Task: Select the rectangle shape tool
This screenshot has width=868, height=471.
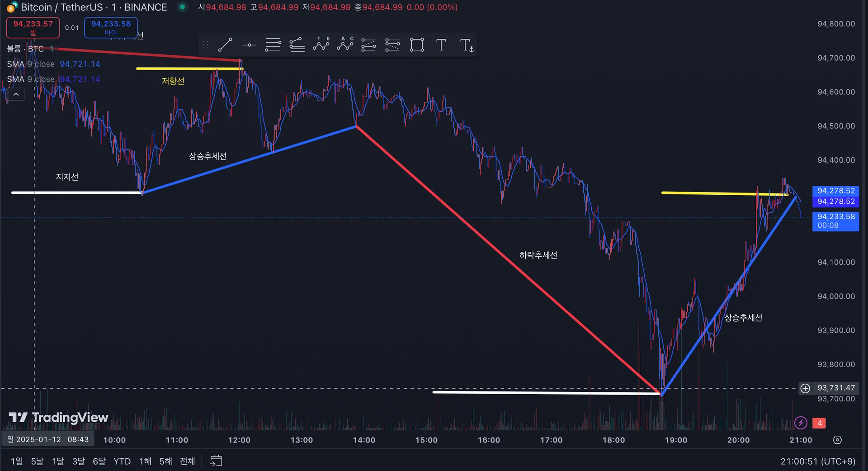Action: pos(416,45)
